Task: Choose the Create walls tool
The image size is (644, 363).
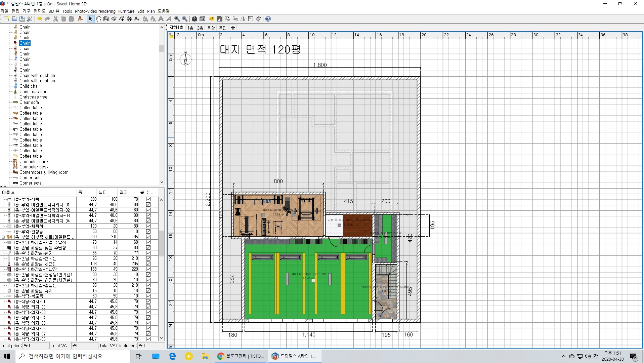Action: coord(106,19)
